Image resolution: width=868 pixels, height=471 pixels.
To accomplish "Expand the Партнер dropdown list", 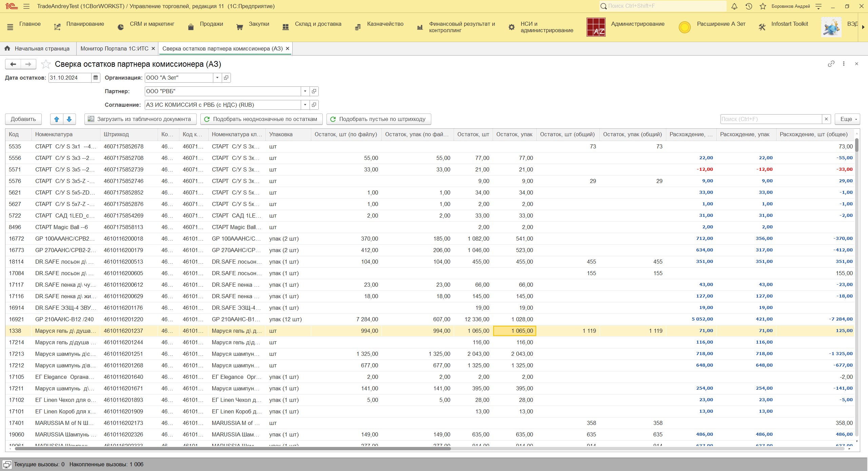I will coord(305,91).
